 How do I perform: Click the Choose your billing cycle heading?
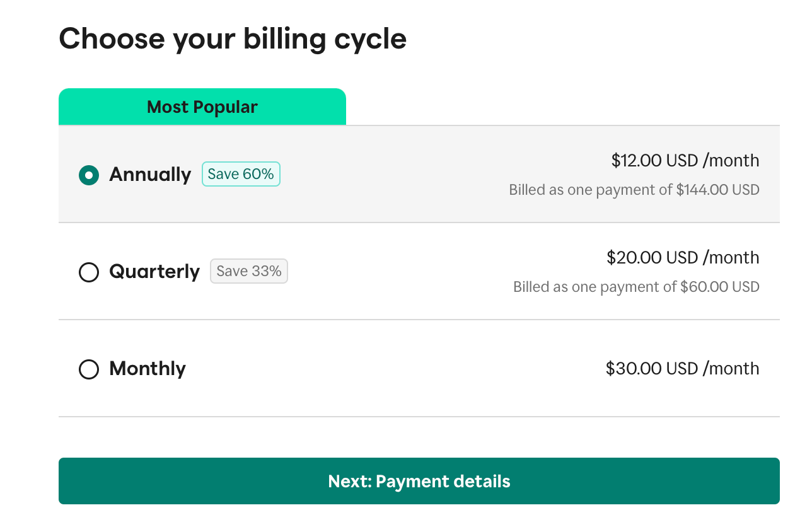(233, 38)
